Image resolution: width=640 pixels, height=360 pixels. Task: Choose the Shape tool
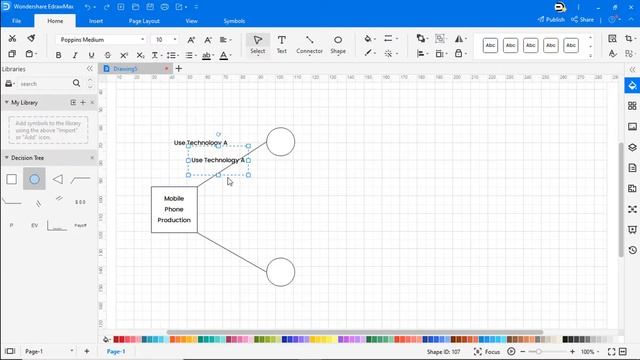tap(338, 44)
